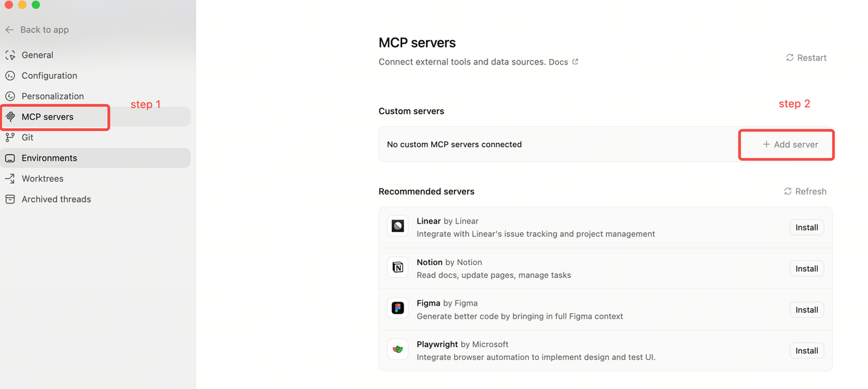Click the Notion app logo icon
The width and height of the screenshot is (868, 389).
pos(398,268)
